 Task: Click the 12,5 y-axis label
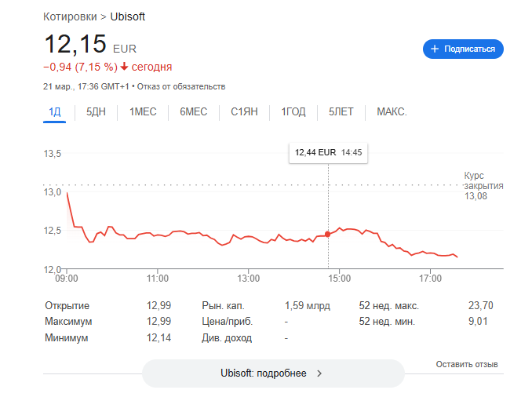53,231
